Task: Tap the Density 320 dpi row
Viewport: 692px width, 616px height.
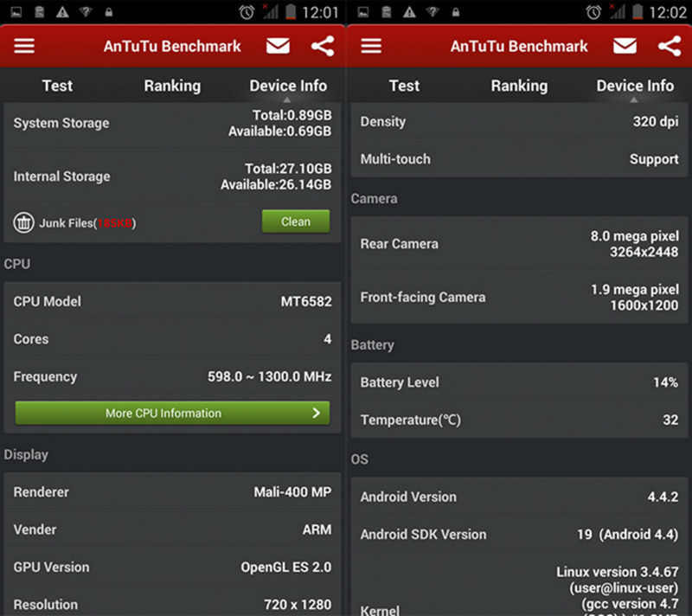Action: [x=520, y=122]
